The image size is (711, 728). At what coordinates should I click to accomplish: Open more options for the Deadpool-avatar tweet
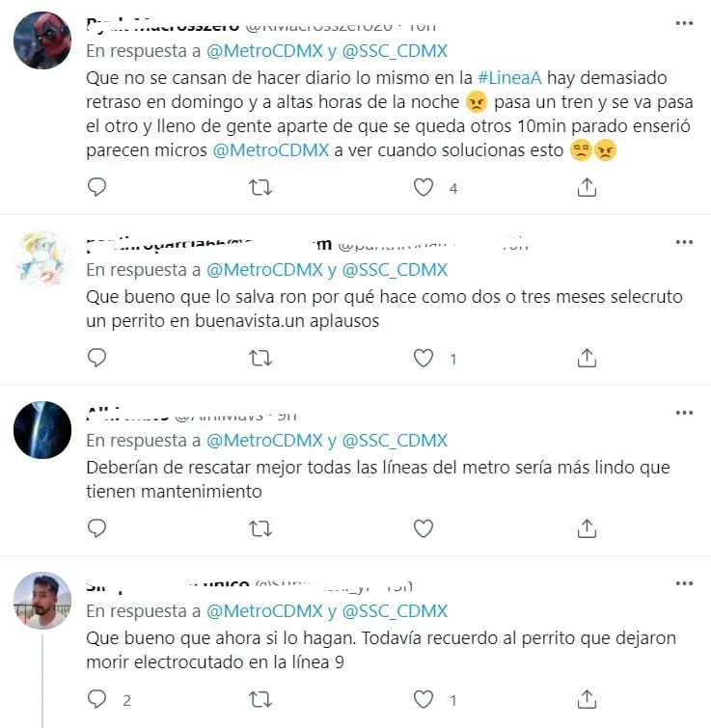coord(684,23)
